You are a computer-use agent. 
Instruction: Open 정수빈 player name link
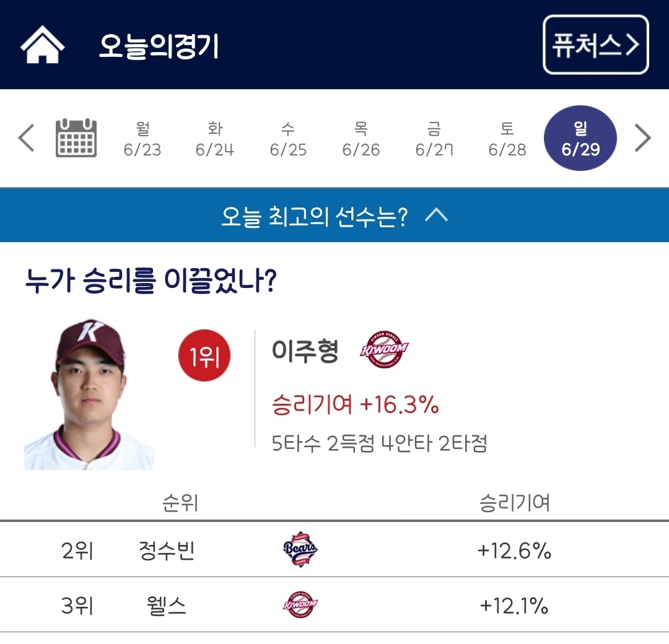coord(167,550)
